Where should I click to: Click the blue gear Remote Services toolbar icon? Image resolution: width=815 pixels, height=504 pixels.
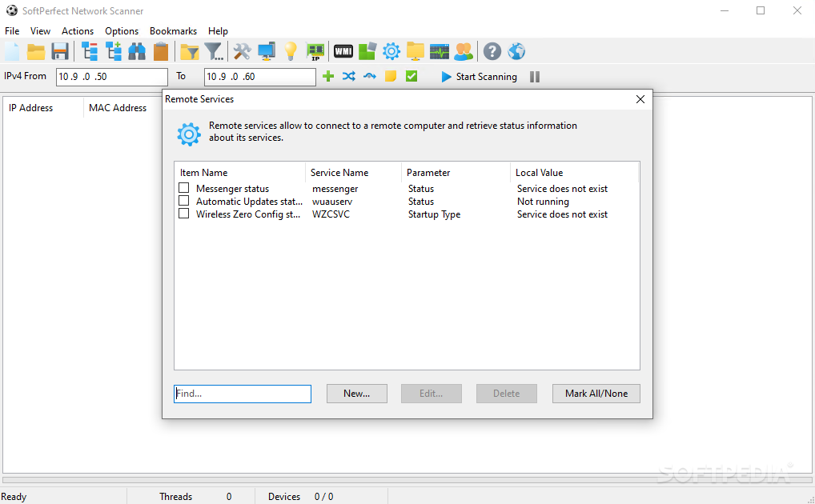click(x=391, y=51)
